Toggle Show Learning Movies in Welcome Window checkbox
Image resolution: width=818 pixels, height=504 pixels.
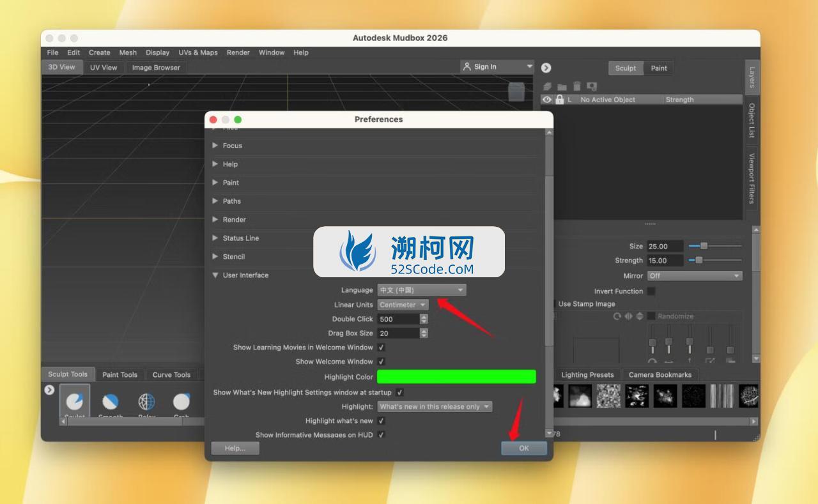tap(382, 347)
